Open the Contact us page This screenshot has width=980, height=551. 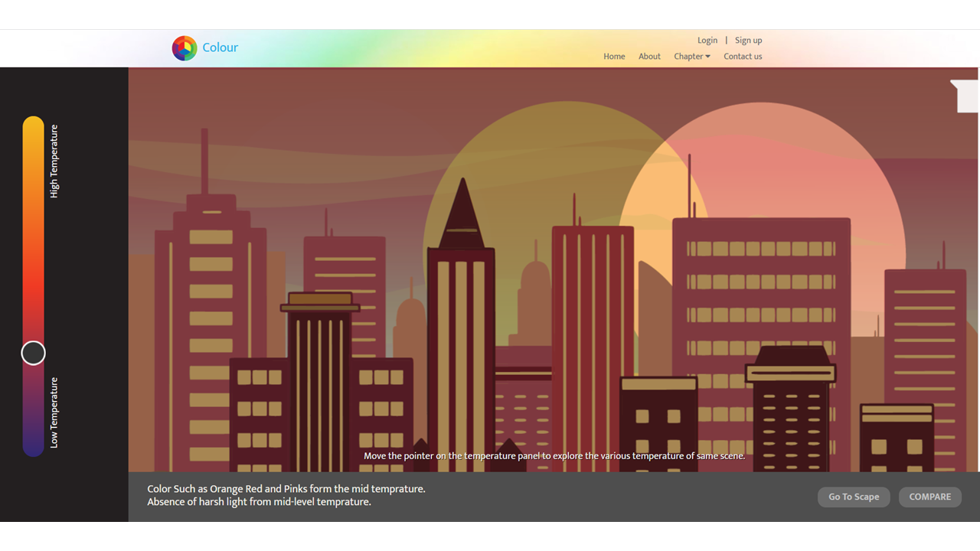coord(743,57)
